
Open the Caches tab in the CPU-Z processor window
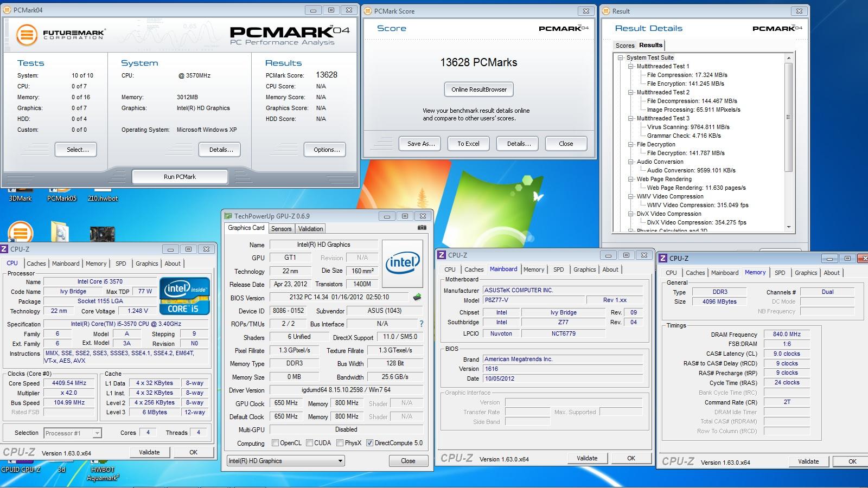(36, 264)
